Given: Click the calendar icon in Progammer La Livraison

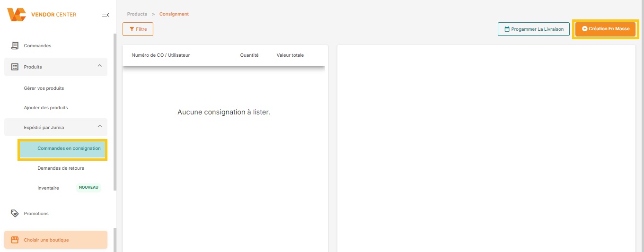Looking at the screenshot, I should pos(507,29).
